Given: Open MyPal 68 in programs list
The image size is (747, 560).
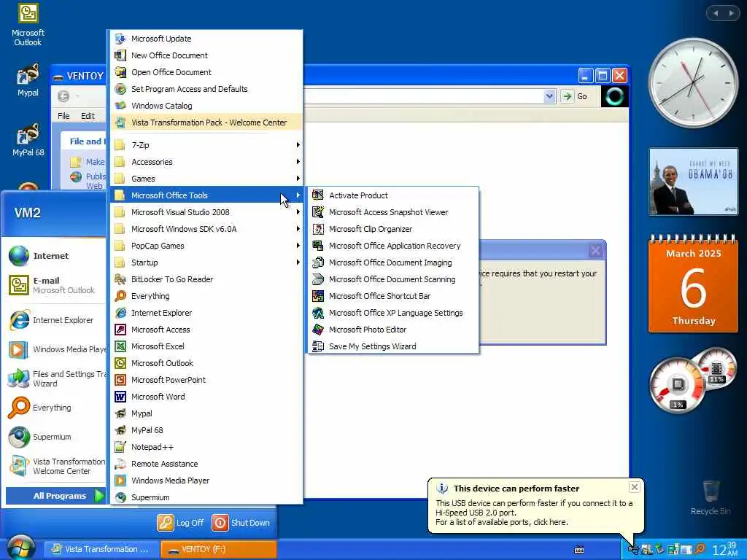Looking at the screenshot, I should pos(206,430).
